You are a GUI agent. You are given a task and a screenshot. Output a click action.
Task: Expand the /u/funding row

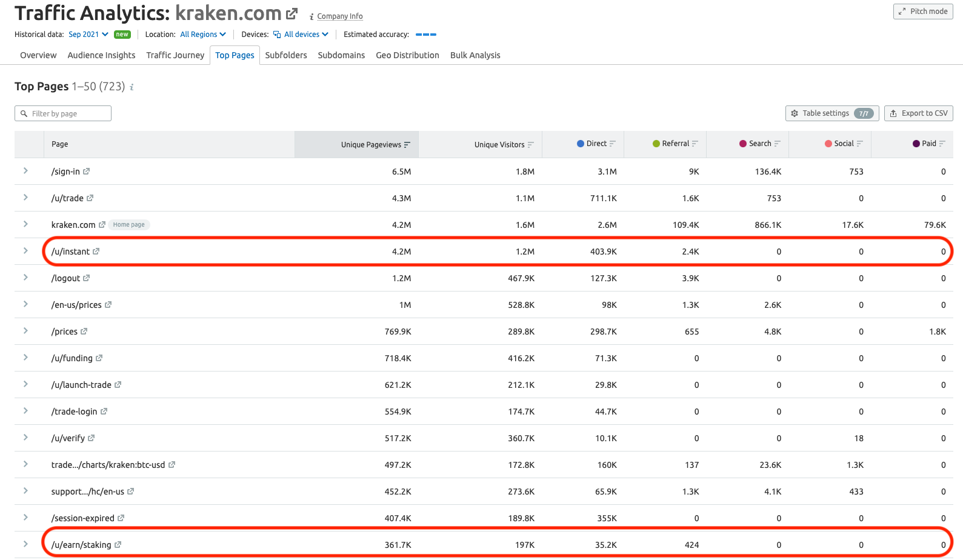click(x=25, y=358)
